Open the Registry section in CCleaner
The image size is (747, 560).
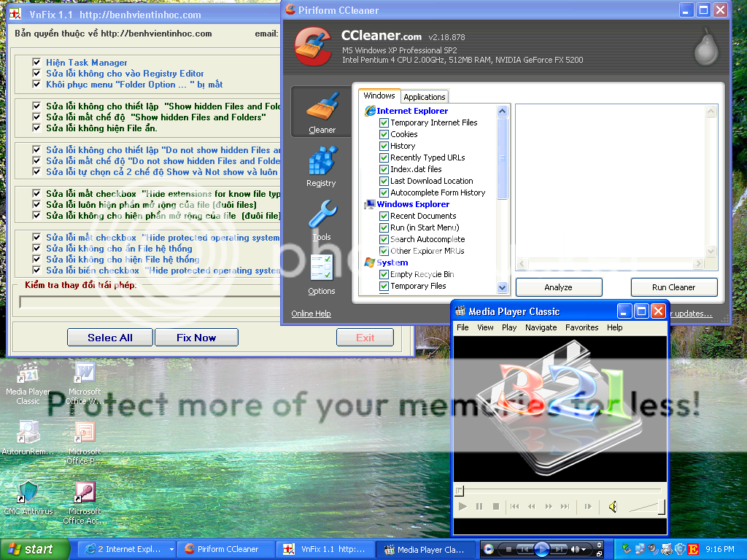322,167
